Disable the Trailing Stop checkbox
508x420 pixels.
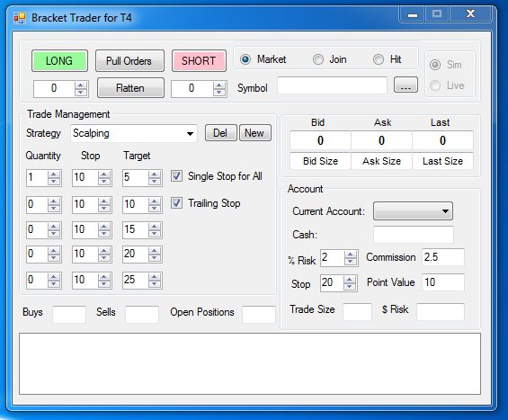coord(176,203)
